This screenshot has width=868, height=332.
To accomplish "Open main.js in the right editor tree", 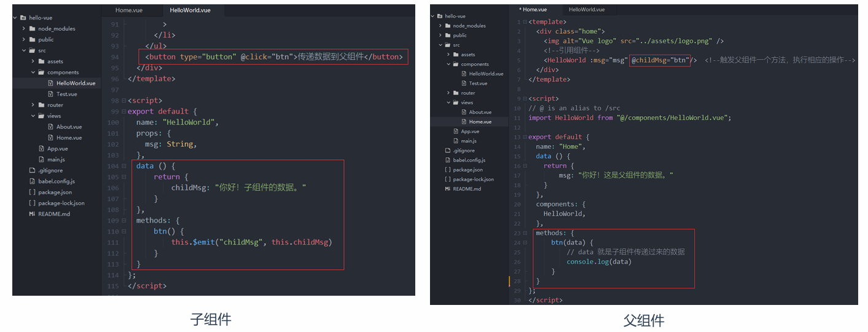I will [x=469, y=141].
